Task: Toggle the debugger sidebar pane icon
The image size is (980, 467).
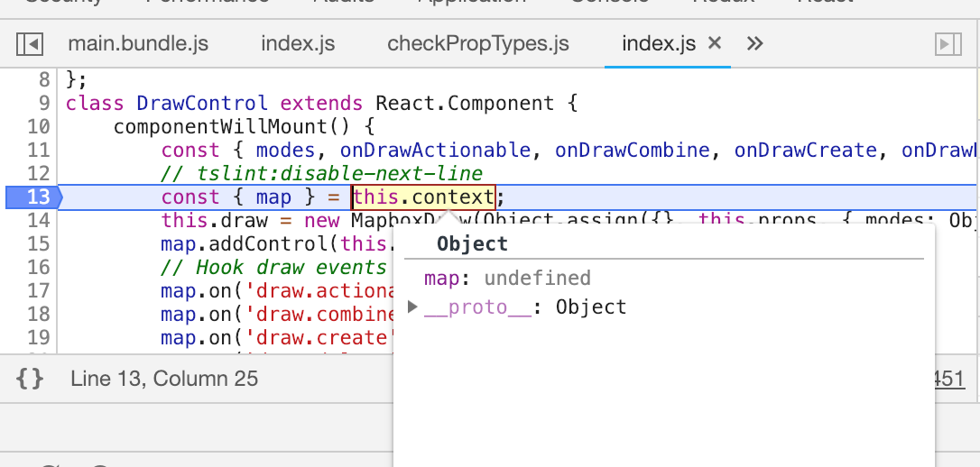Action: pyautogui.click(x=948, y=43)
